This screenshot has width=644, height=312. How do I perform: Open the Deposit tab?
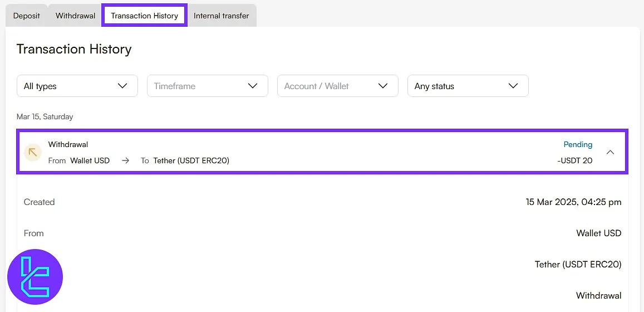tap(27, 16)
